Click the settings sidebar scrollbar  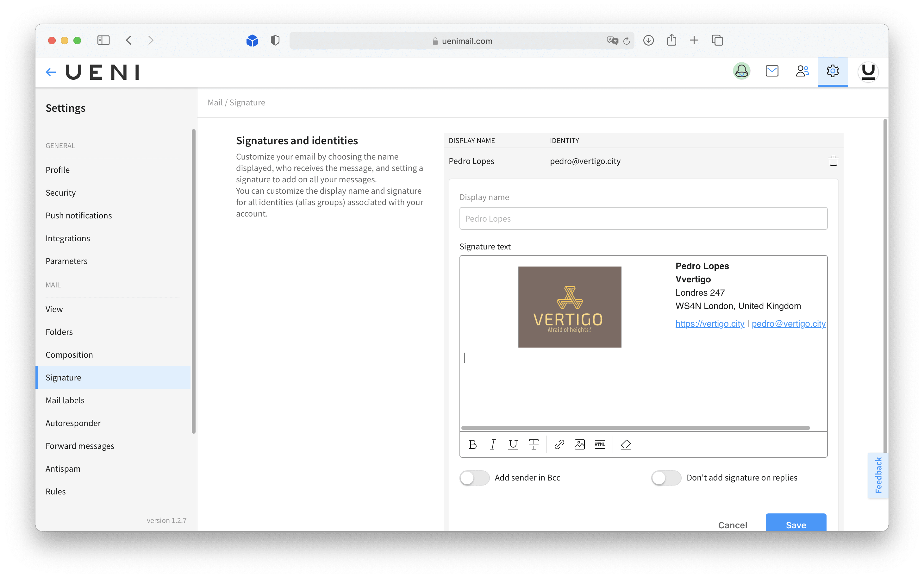(x=193, y=281)
